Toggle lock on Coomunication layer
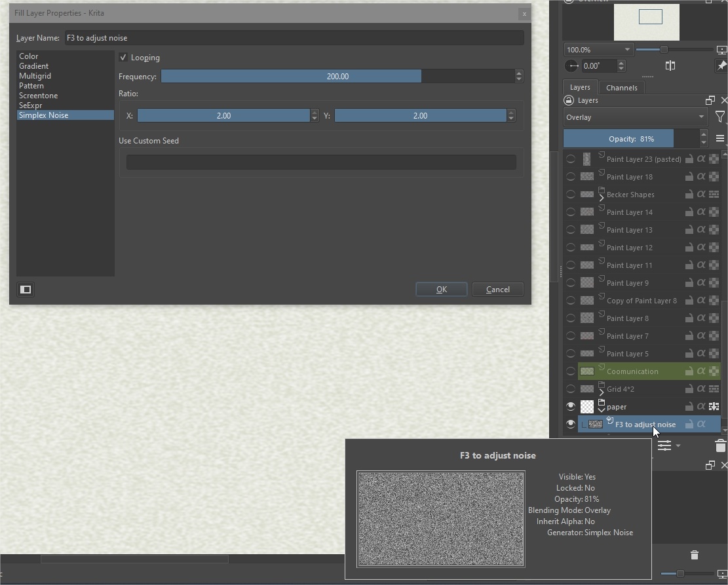This screenshot has width=728, height=585. [689, 371]
